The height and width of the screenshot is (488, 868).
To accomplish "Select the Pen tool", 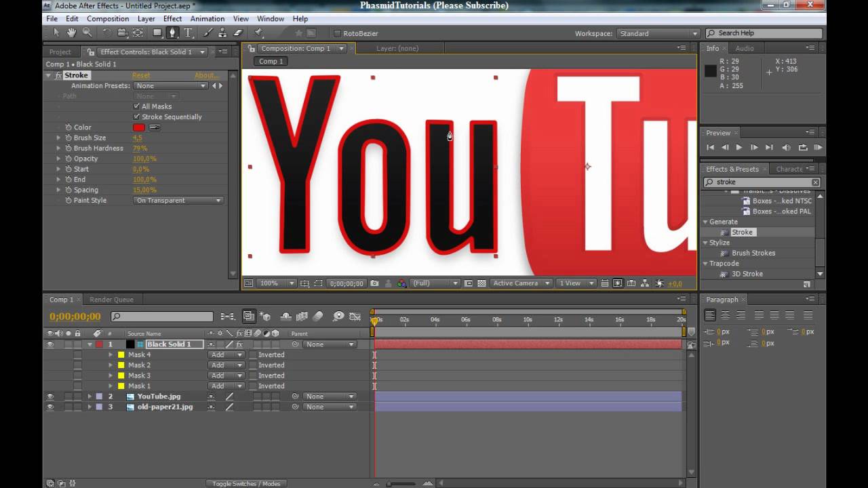I will pyautogui.click(x=172, y=33).
